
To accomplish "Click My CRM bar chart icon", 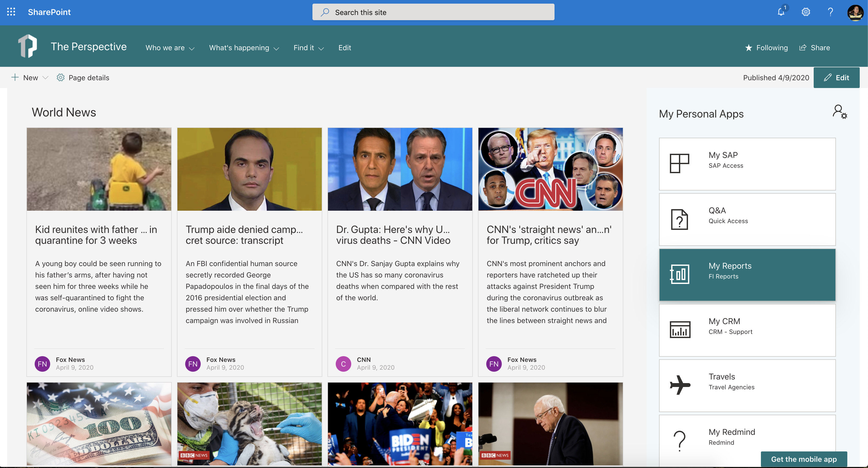I will (680, 330).
